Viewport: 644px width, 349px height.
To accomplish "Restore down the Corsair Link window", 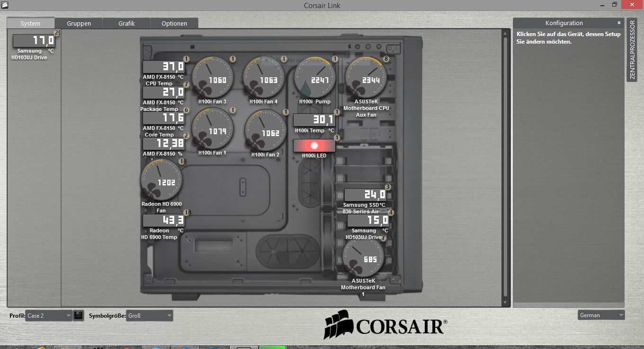I will point(615,5).
